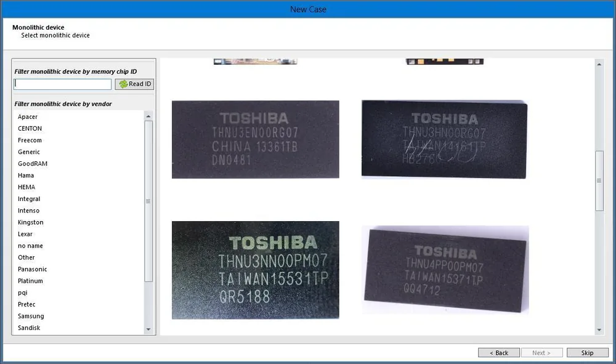The image size is (616, 364).
Task: Click vendor list scroll up arrow
Action: (148, 116)
